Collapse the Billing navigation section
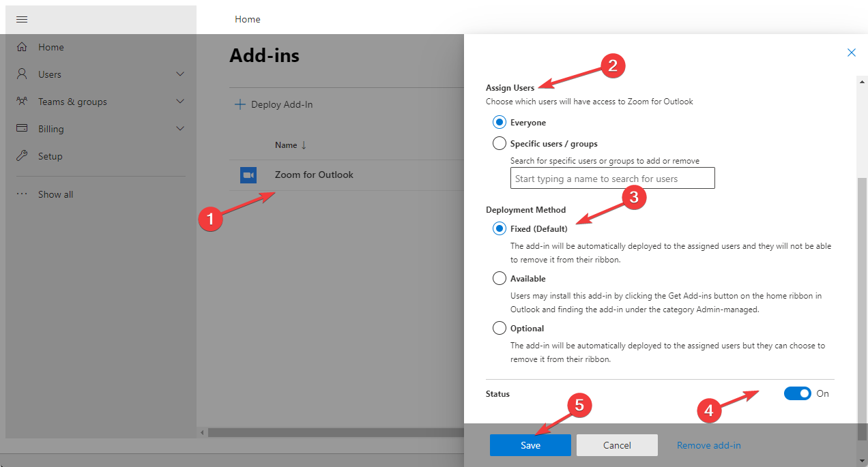This screenshot has height=467, width=868. tap(179, 128)
